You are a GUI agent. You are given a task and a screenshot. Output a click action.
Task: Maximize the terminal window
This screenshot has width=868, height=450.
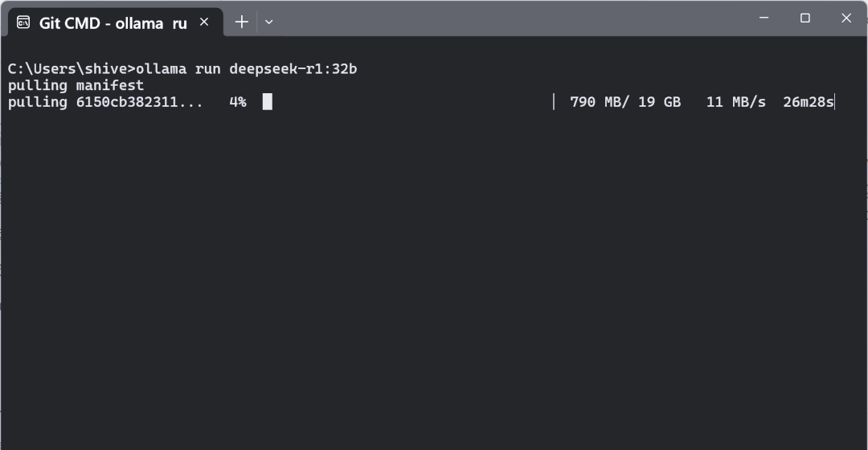click(x=805, y=18)
